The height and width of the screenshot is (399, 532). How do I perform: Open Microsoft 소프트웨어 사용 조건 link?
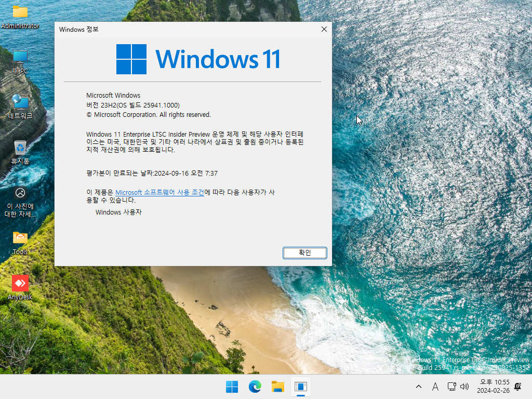click(x=159, y=192)
